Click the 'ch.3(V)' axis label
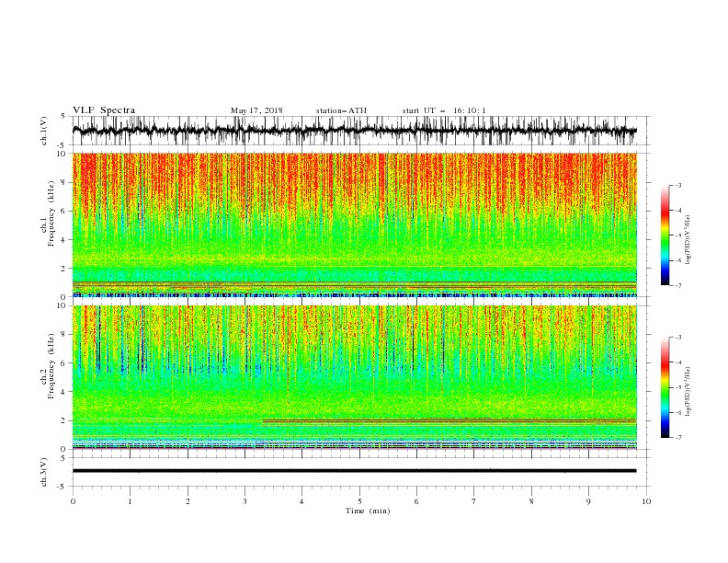Screen dimensions: 728x563 [x=44, y=472]
